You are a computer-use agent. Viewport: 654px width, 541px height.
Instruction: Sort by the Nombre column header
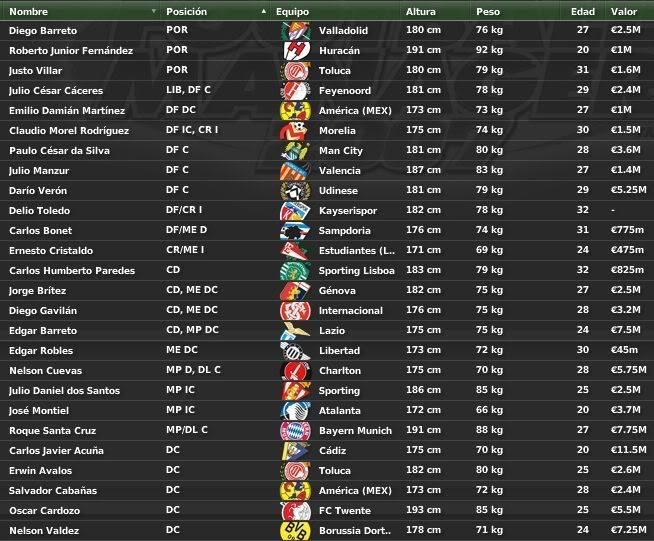pyautogui.click(x=28, y=12)
